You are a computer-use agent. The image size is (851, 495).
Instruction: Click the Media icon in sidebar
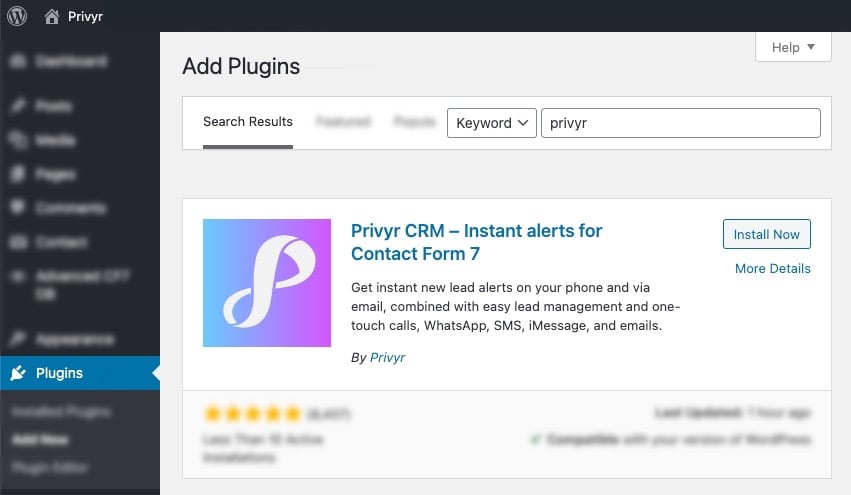pyautogui.click(x=18, y=140)
